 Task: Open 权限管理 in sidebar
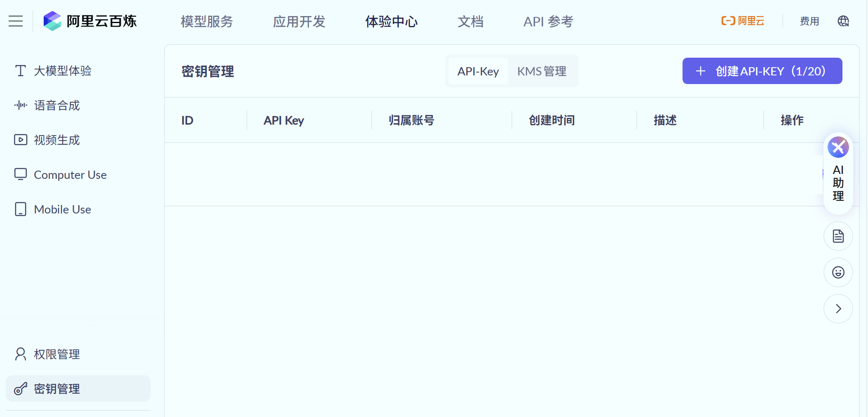(x=78, y=354)
